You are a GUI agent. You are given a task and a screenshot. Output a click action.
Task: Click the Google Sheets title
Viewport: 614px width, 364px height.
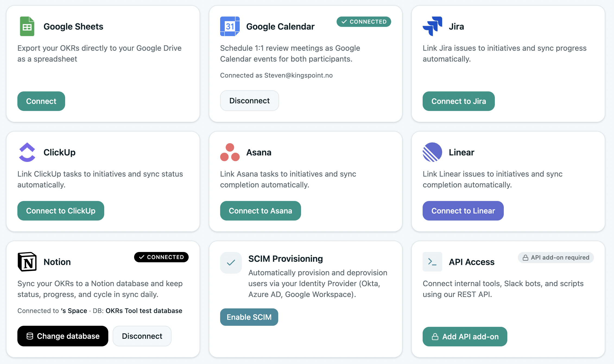pos(73,27)
